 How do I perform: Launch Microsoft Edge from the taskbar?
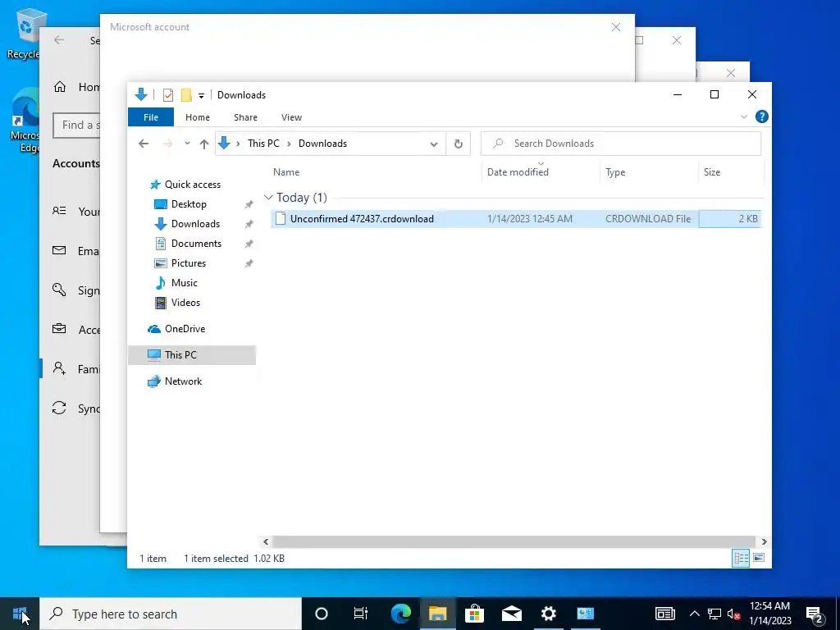400,614
